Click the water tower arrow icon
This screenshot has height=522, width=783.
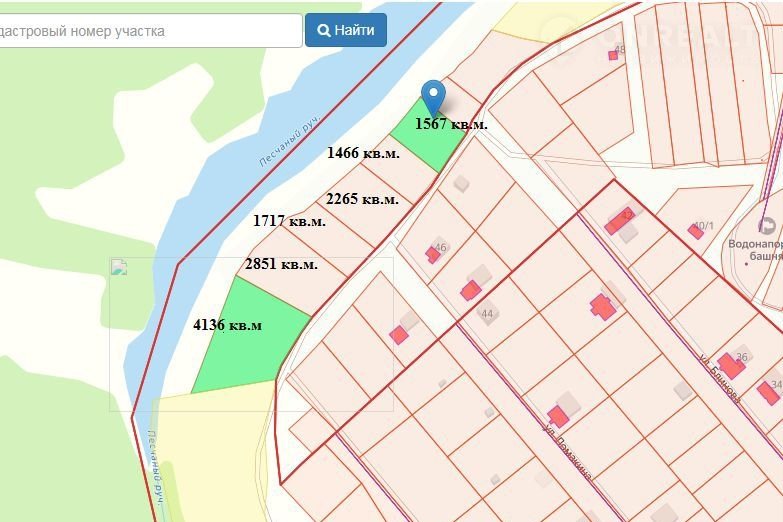pyautogui.click(x=767, y=225)
